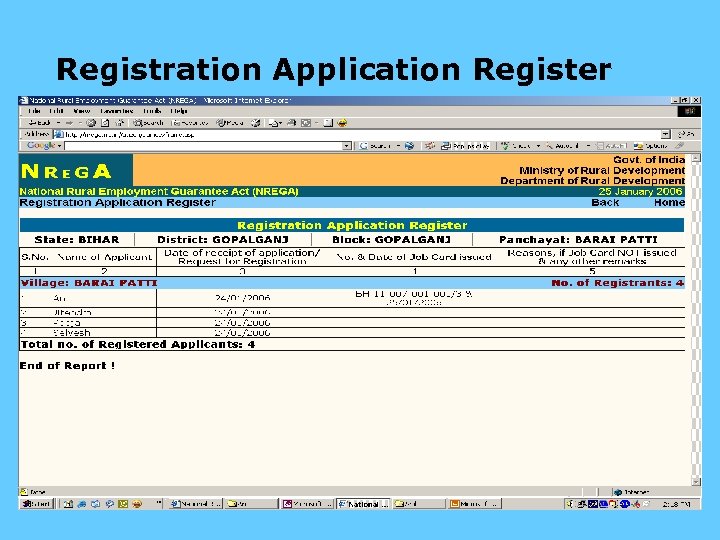
Task: Expand the Google search box dropdown
Action: coord(348,146)
